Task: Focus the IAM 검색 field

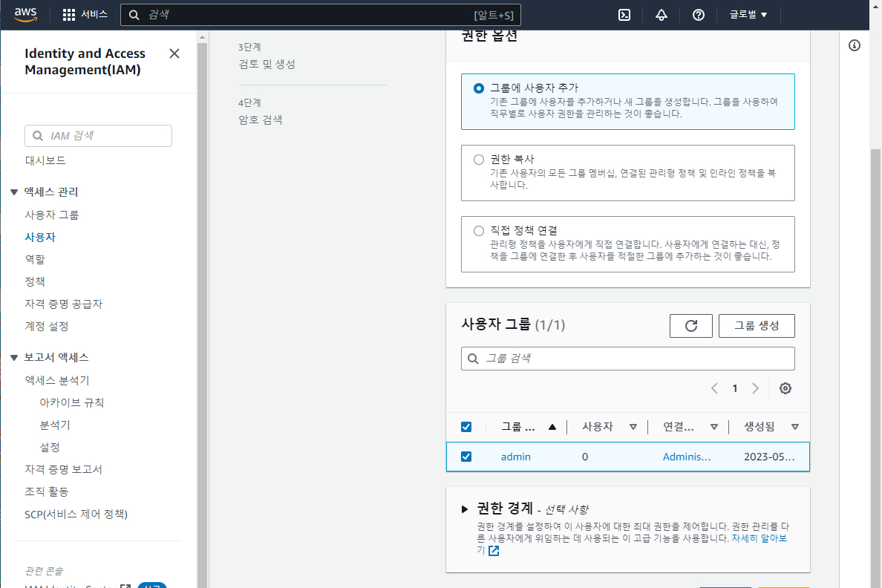Action: 99,136
